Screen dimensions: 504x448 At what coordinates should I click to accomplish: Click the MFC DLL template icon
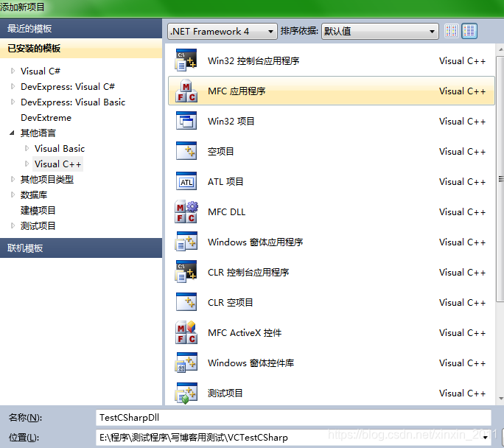click(x=186, y=211)
